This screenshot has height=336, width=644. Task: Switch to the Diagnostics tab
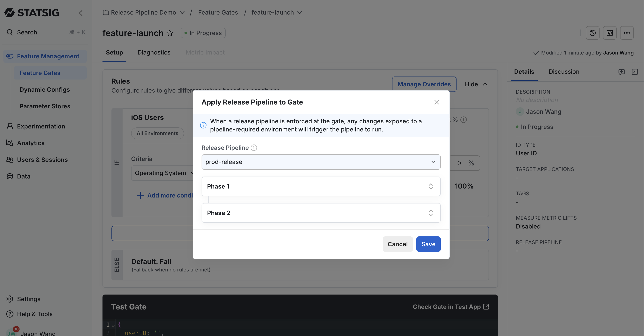click(x=154, y=52)
